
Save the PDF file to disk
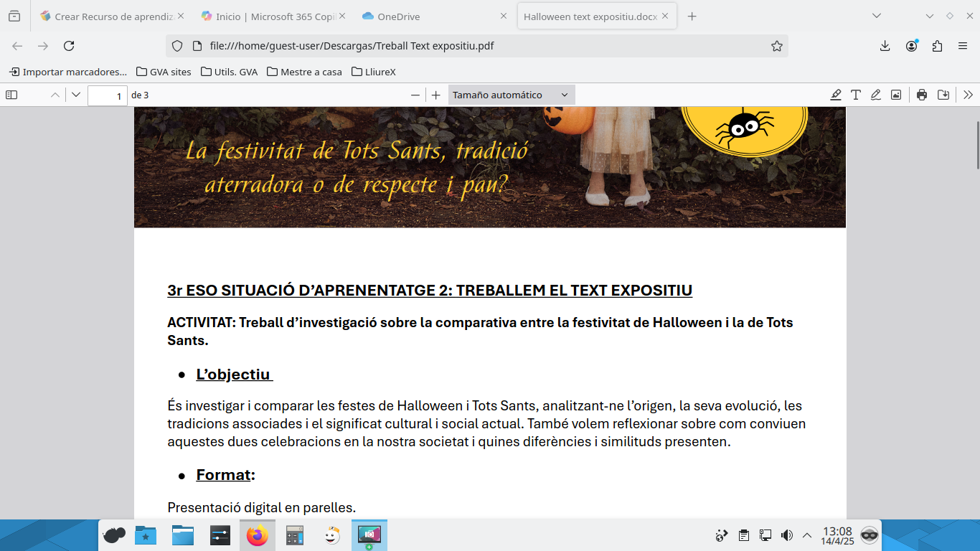coord(943,95)
